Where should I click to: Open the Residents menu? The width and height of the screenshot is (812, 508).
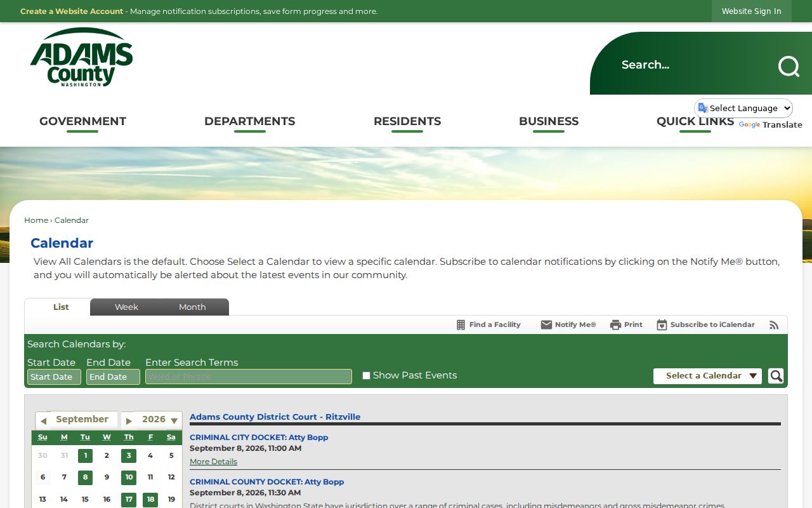coord(407,121)
